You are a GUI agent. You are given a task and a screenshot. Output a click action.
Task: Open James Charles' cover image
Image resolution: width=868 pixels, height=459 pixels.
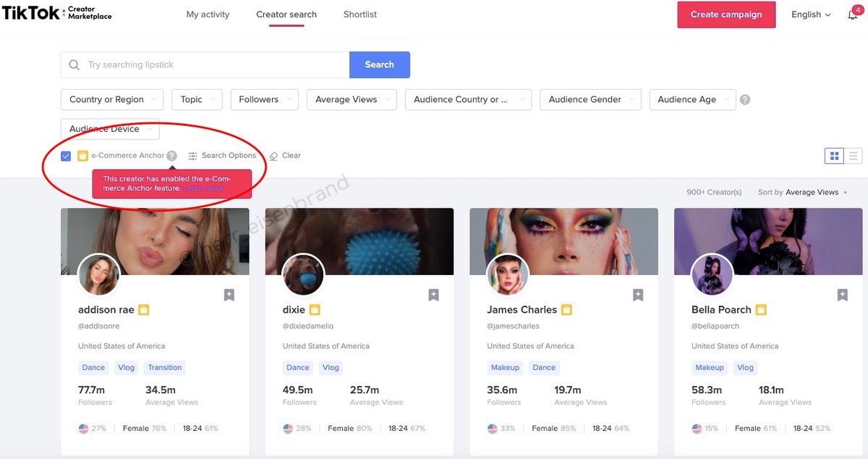(563, 241)
